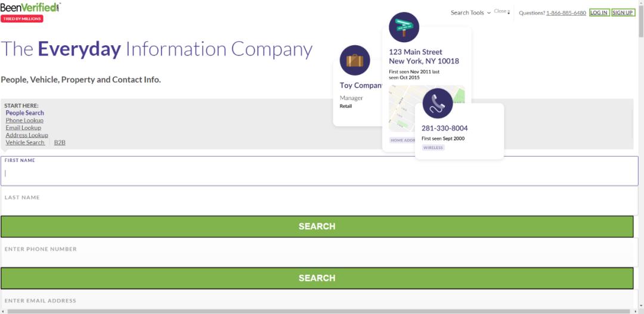Click the SEARCH button under phone number
Viewport: 644px width, 314px height.
(x=317, y=278)
